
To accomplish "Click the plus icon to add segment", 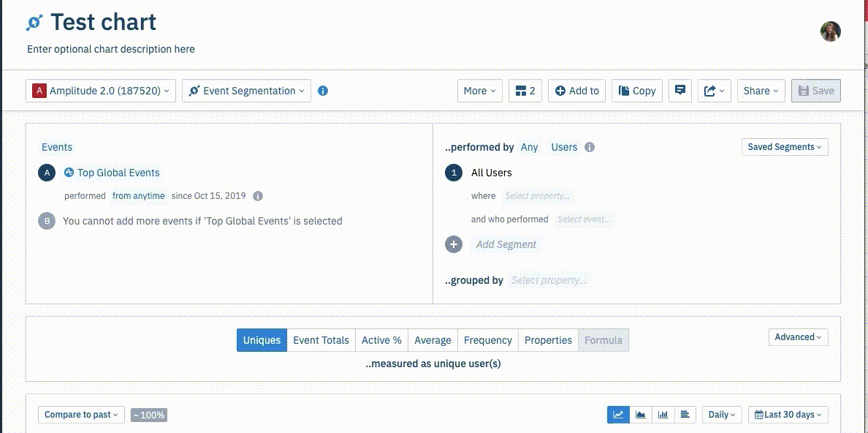I will pyautogui.click(x=454, y=244).
